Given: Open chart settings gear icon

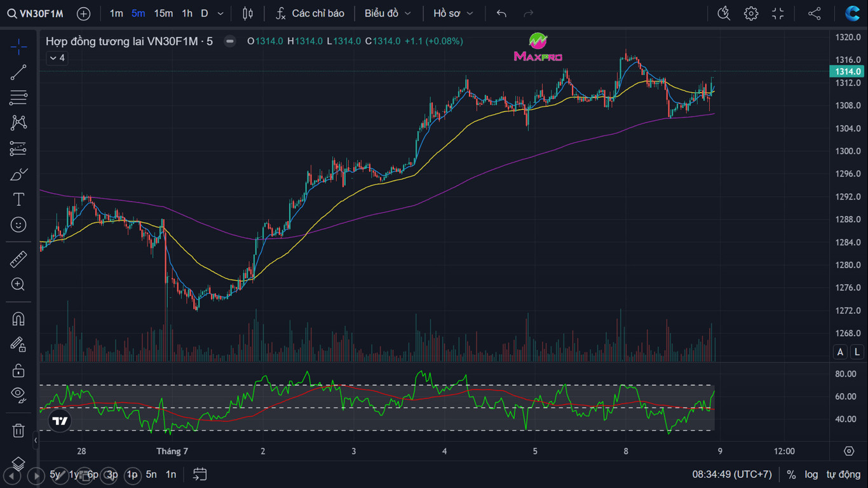Looking at the screenshot, I should pyautogui.click(x=751, y=13).
